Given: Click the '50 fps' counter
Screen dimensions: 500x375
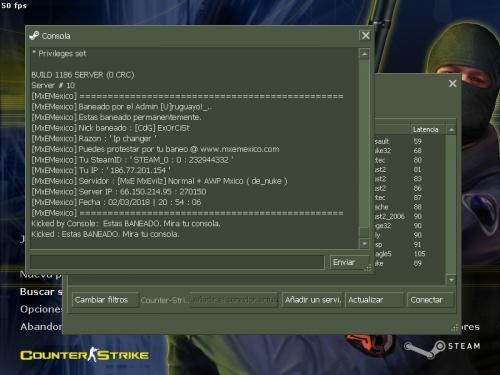Looking at the screenshot, I should [x=14, y=5].
